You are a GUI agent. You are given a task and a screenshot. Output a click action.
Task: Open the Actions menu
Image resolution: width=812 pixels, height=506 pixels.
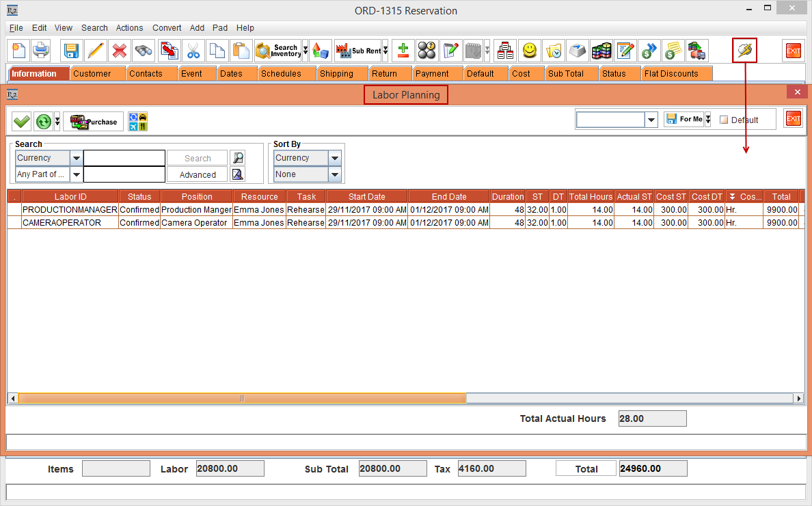pos(129,28)
